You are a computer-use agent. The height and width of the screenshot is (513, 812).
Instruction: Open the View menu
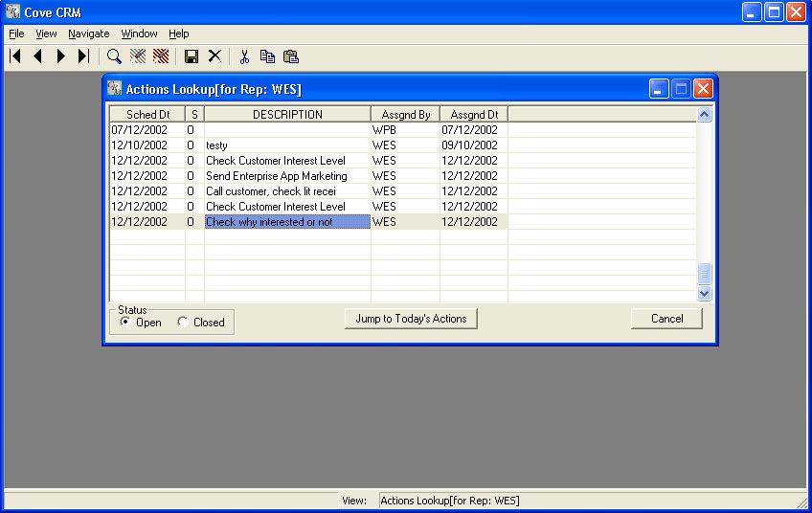(46, 33)
